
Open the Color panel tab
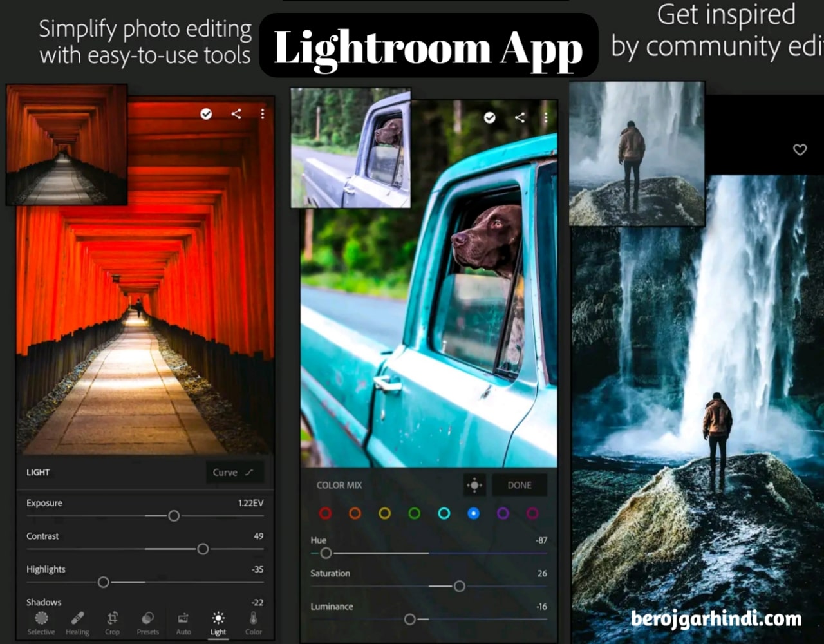254,623
